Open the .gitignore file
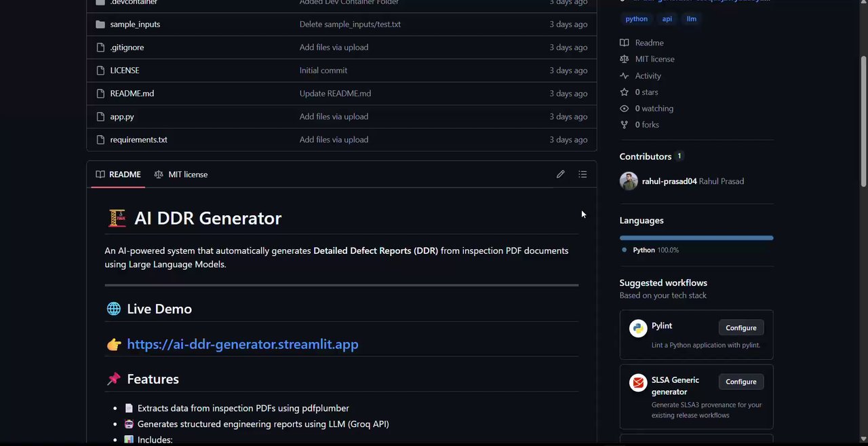Image resolution: width=868 pixels, height=446 pixels. click(127, 47)
